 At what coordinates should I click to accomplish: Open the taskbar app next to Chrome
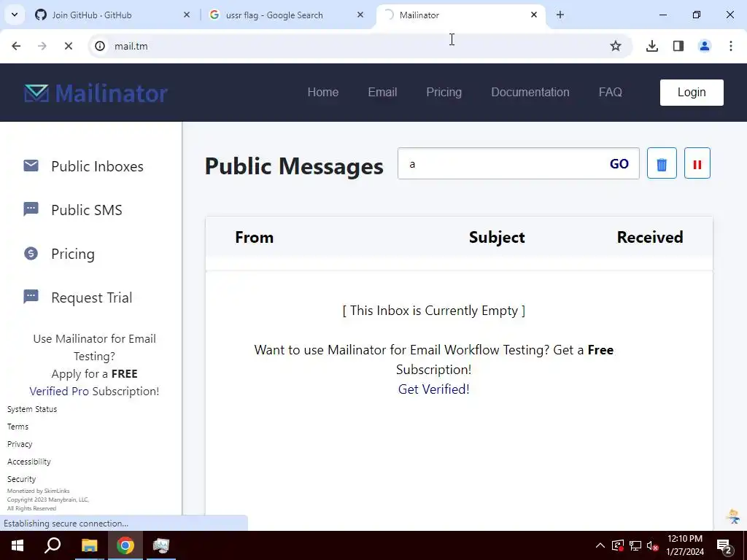(161, 545)
